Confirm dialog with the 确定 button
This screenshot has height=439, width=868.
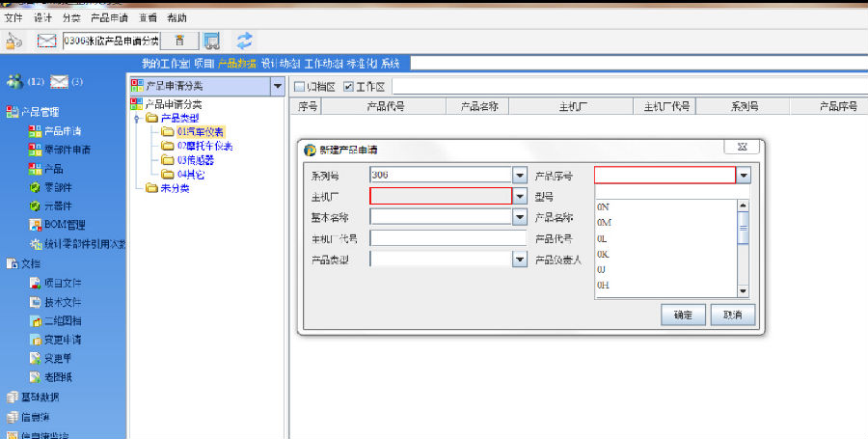(683, 315)
